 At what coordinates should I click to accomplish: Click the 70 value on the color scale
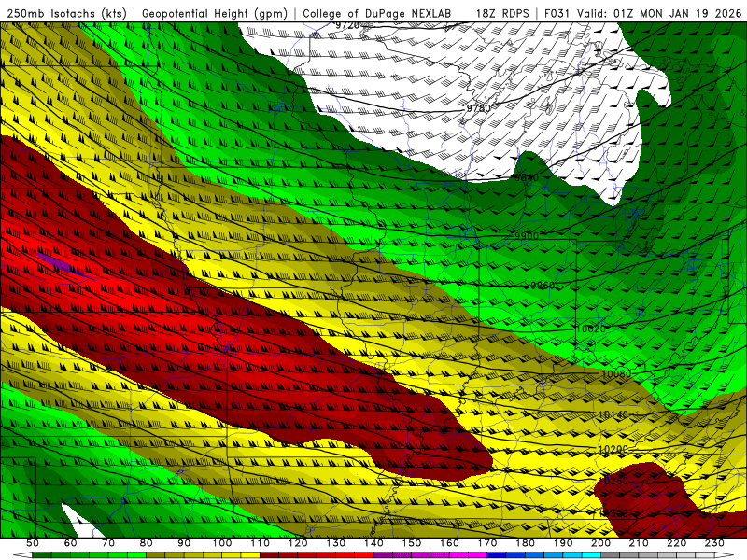tap(108, 543)
